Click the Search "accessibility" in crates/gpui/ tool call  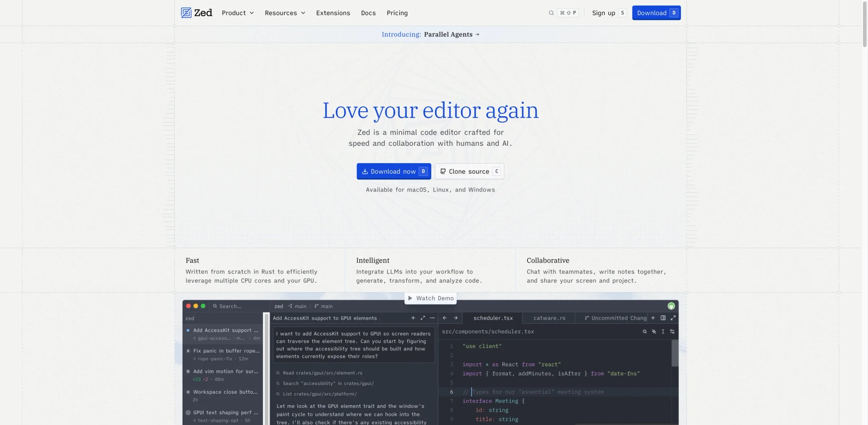325,383
